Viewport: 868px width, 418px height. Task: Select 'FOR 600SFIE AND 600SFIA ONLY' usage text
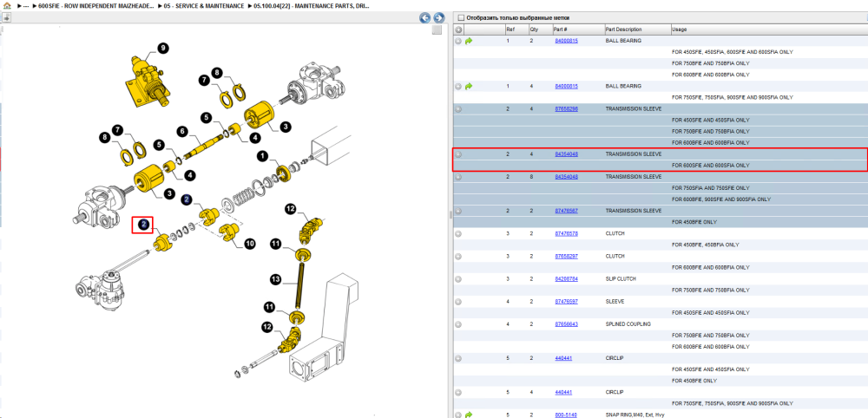tap(710, 166)
